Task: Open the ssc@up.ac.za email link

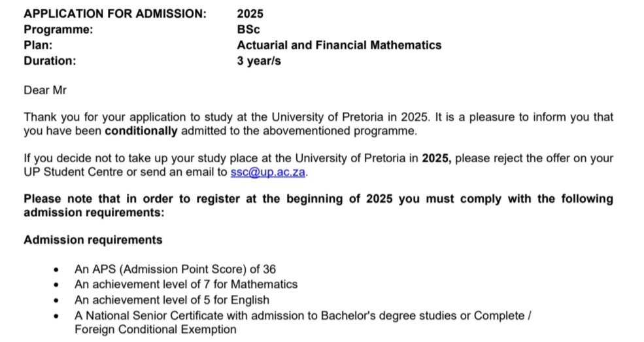Action: [x=268, y=173]
